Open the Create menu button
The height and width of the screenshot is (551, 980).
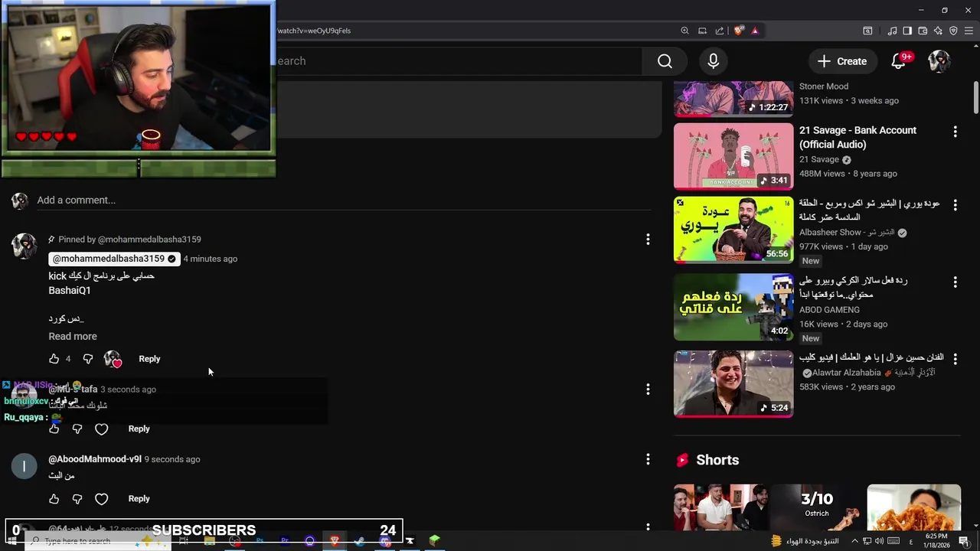coord(841,61)
